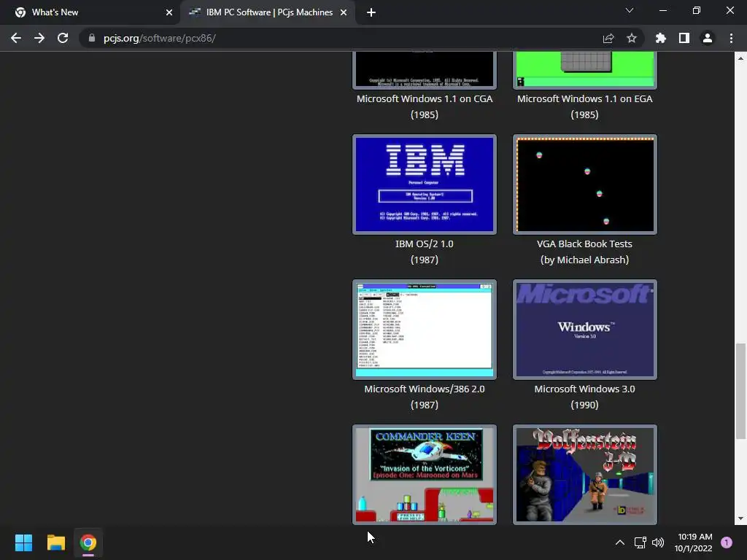Open the Windows Start menu
This screenshot has width=747, height=560.
(x=23, y=542)
